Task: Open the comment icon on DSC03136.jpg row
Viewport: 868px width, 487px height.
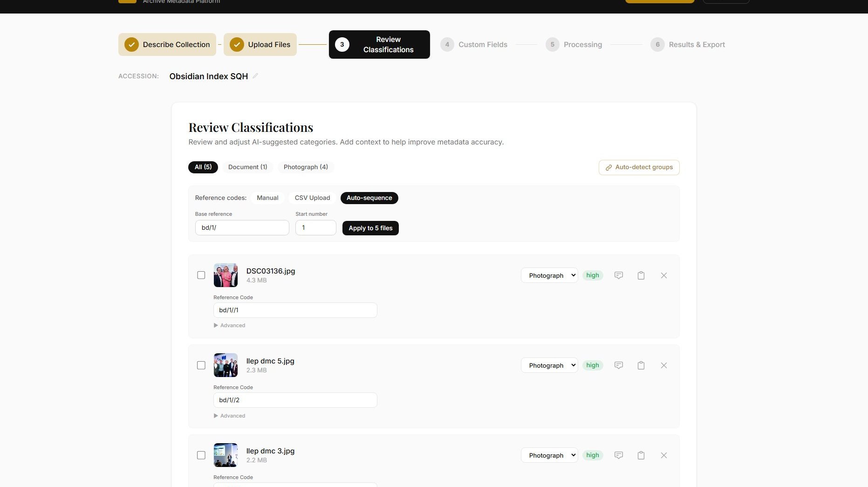Action: (x=618, y=275)
